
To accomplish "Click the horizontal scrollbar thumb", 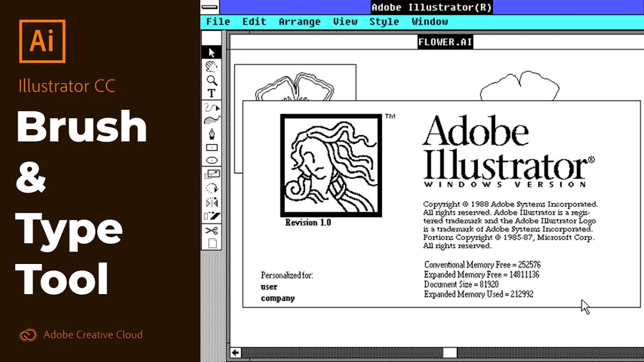I will point(450,352).
